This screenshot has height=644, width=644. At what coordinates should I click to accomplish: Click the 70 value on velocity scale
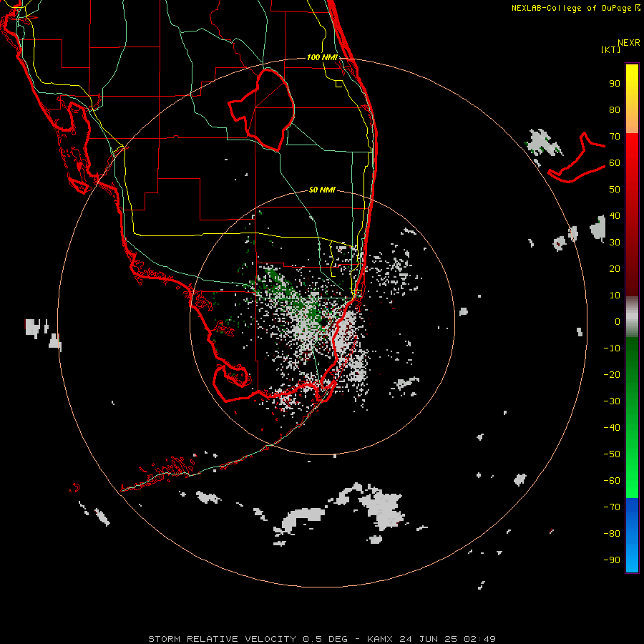(x=615, y=137)
